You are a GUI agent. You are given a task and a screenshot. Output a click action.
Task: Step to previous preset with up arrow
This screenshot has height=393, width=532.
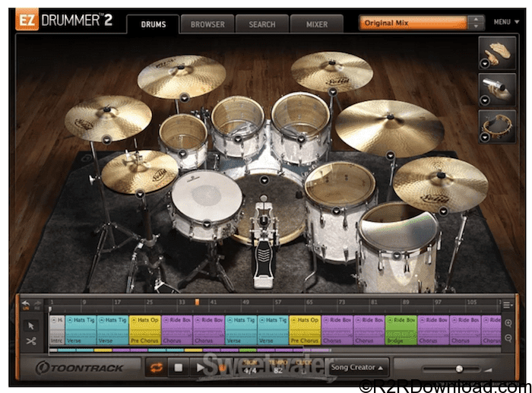click(x=476, y=19)
